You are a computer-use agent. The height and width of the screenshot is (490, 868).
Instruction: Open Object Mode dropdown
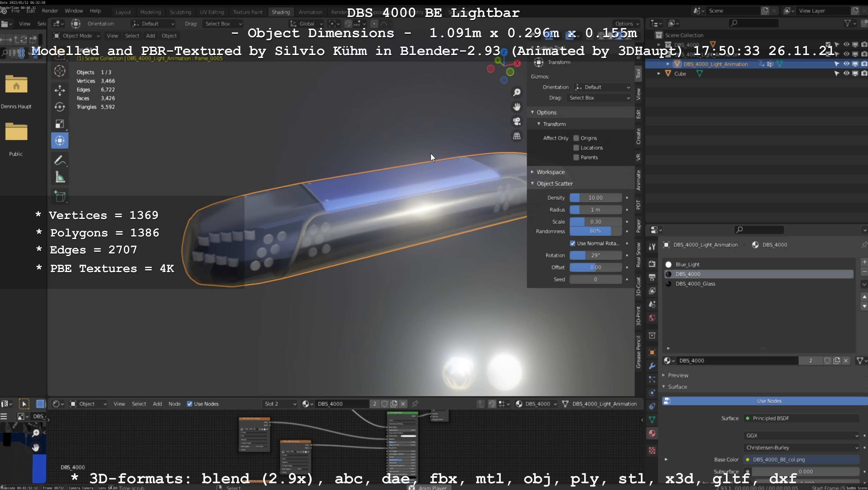tap(76, 36)
